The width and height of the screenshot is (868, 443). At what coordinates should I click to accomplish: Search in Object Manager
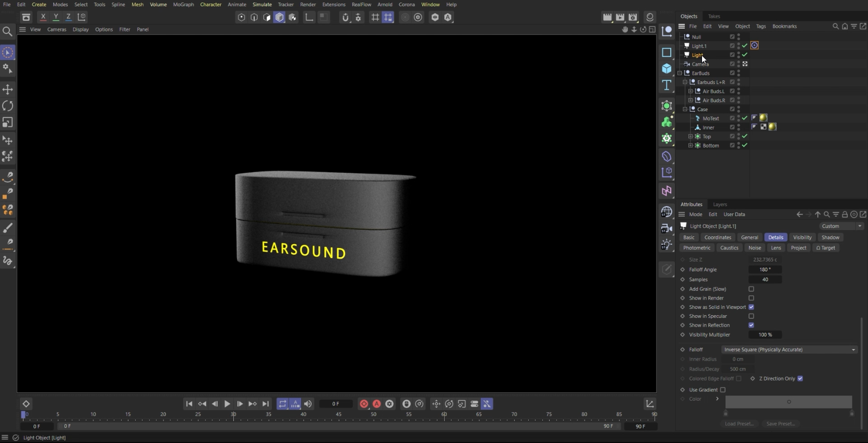[x=836, y=26]
